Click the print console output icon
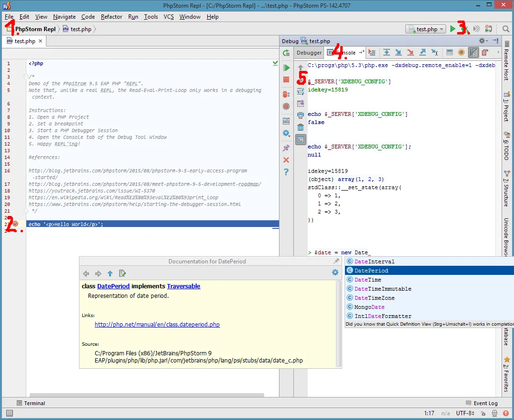The width and height of the screenshot is (514, 420). [x=301, y=115]
